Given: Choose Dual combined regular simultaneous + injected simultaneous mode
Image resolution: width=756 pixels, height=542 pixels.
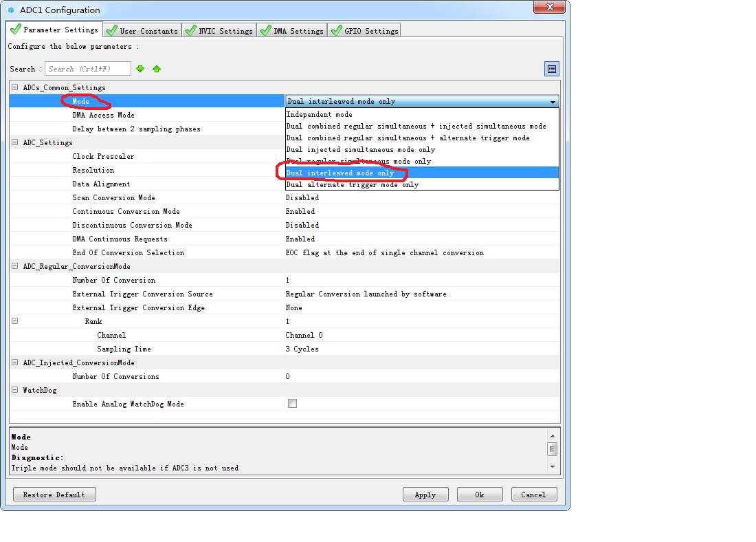Looking at the screenshot, I should coord(422,126).
